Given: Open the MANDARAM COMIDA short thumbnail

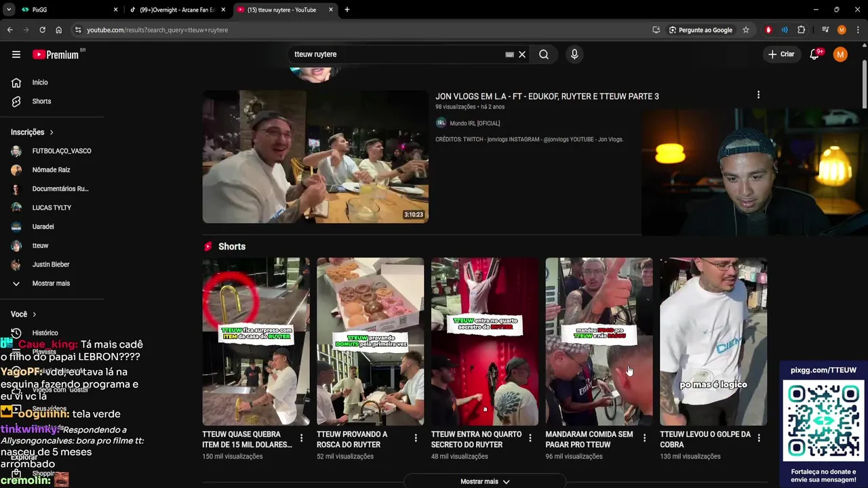Looking at the screenshot, I should click(x=599, y=342).
